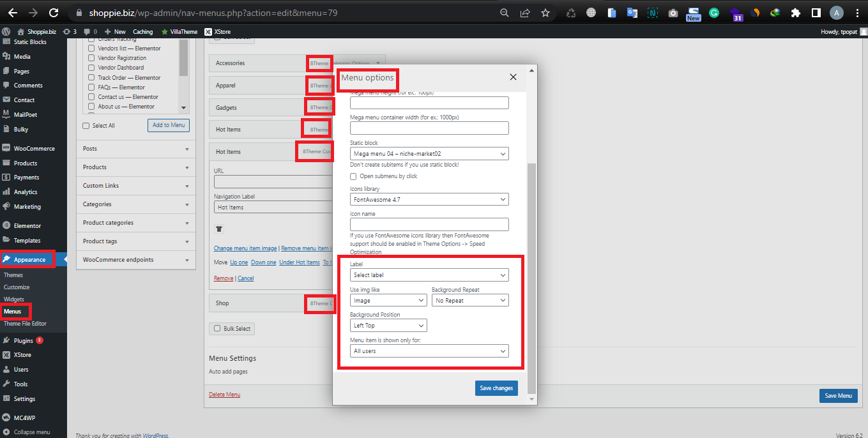Toggle the Bulk Select checkbox
The width and height of the screenshot is (868, 438).
click(x=216, y=329)
